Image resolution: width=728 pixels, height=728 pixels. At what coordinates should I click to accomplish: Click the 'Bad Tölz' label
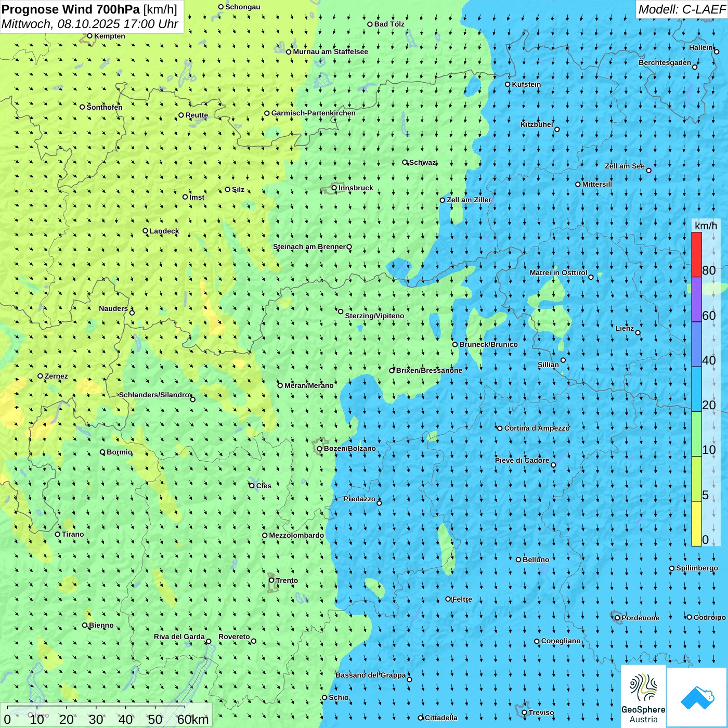(389, 24)
